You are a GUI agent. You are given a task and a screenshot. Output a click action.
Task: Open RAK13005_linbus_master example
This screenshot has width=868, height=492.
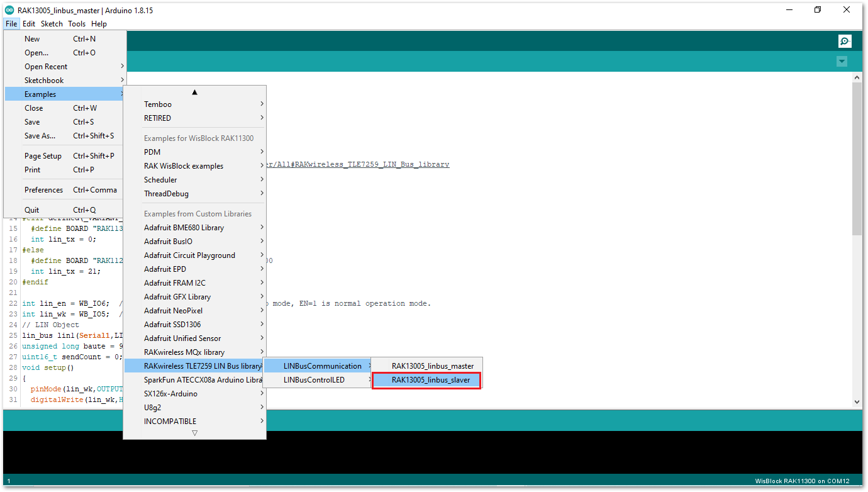[x=427, y=366]
